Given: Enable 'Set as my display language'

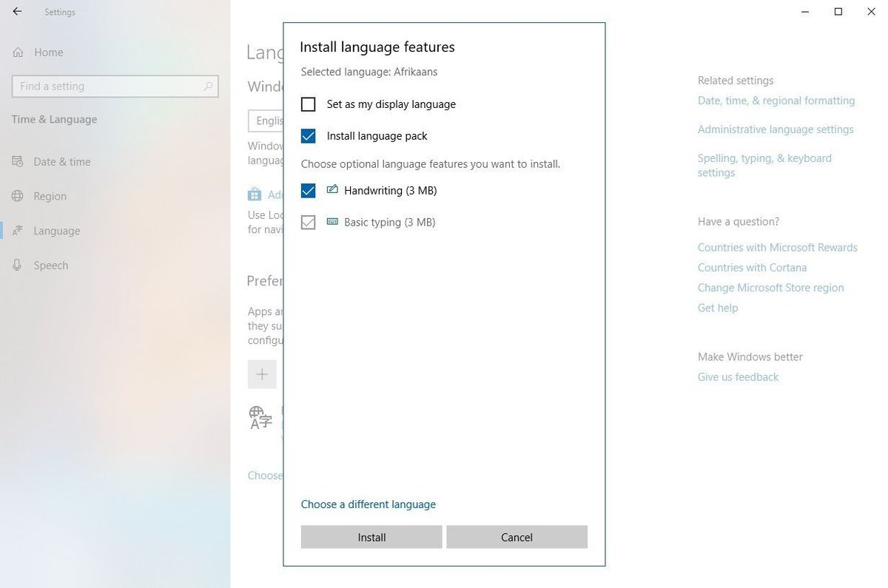Looking at the screenshot, I should (308, 104).
